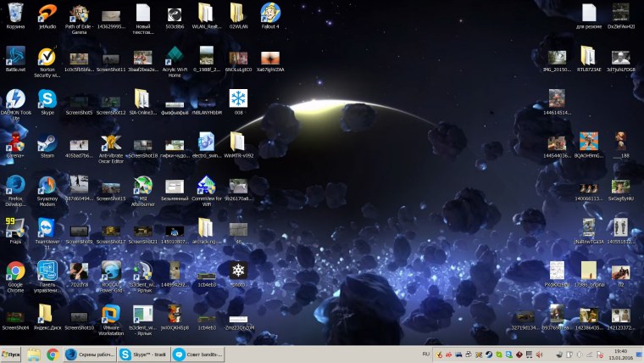This screenshot has width=644, height=363.
Task: Launch Battle.net from the desktop
Action: [x=15, y=59]
